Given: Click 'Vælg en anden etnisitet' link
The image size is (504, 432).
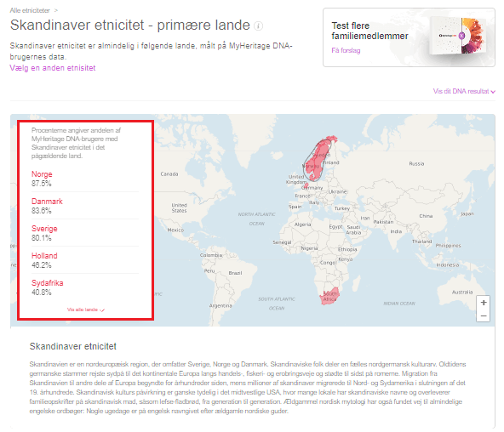Looking at the screenshot, I should [x=53, y=68].
